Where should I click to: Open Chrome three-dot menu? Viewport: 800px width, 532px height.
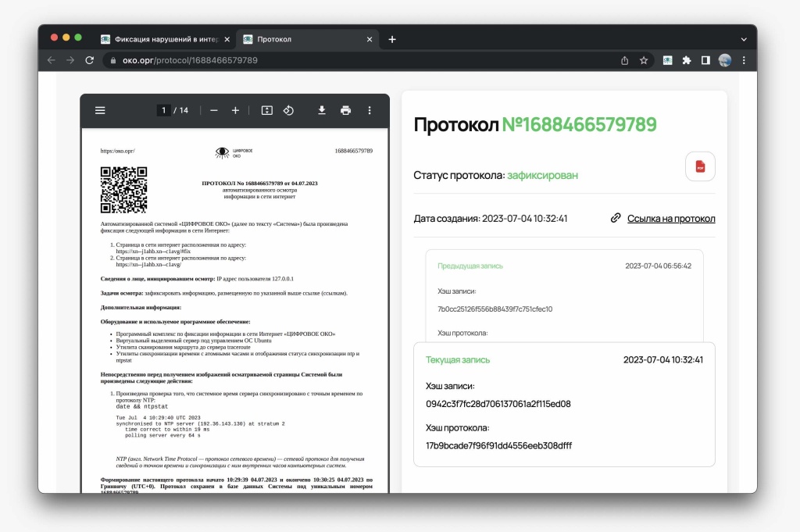[744, 60]
